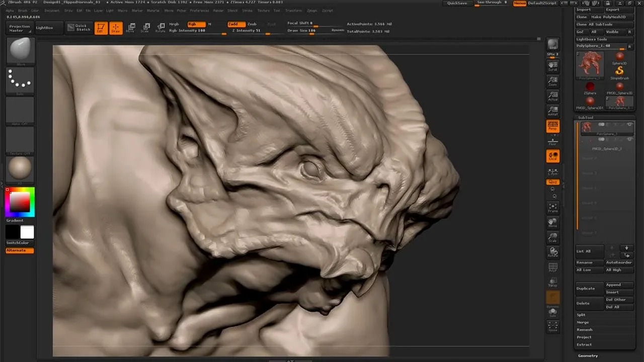The width and height of the screenshot is (644, 362).
Task: Expand the Geometry palette section
Action: point(588,355)
